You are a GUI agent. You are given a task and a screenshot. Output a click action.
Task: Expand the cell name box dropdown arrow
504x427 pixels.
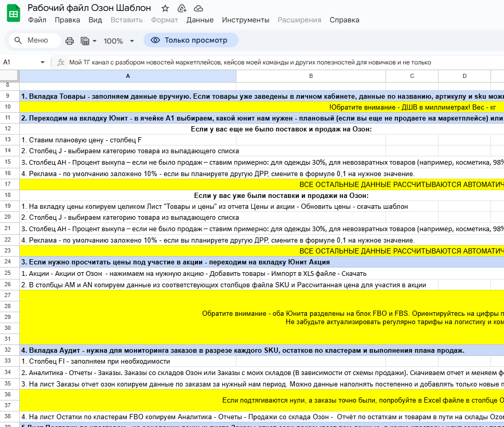43,62
